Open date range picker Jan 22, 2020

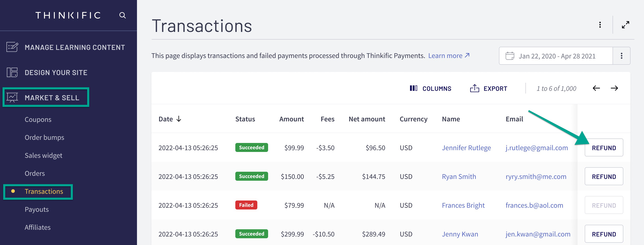(556, 56)
